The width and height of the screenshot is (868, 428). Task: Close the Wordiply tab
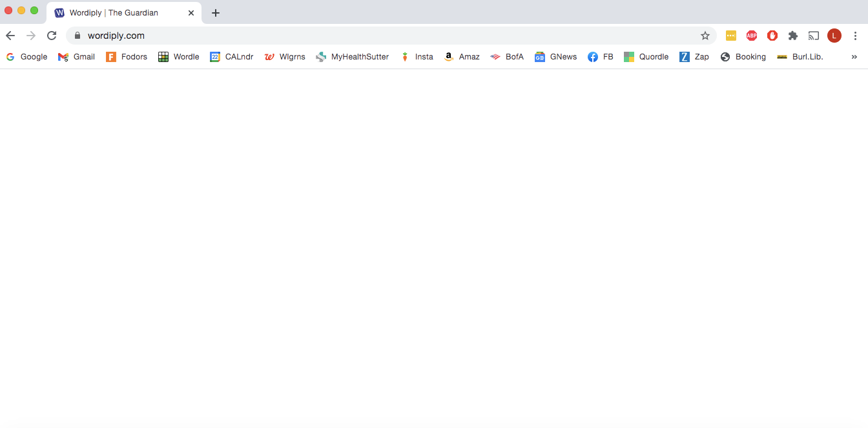click(191, 13)
